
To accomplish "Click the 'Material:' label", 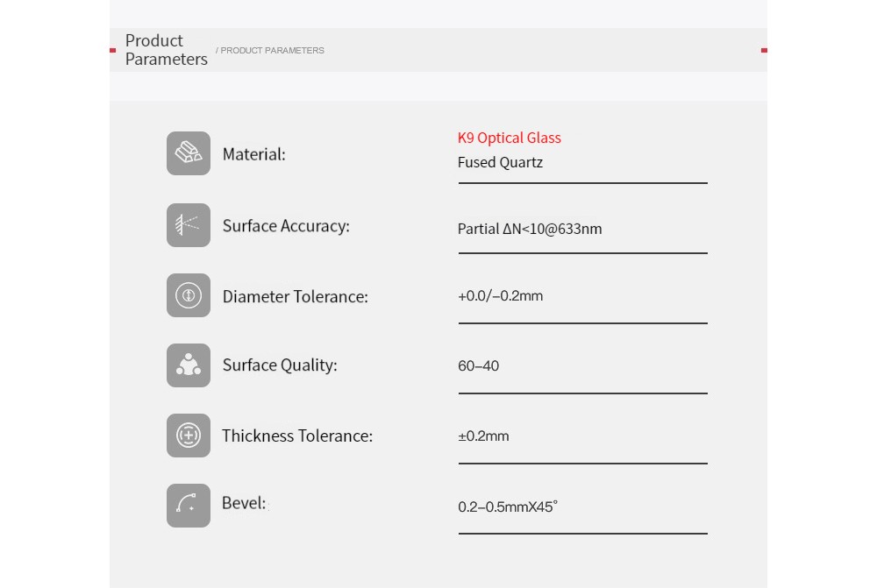I will (254, 154).
